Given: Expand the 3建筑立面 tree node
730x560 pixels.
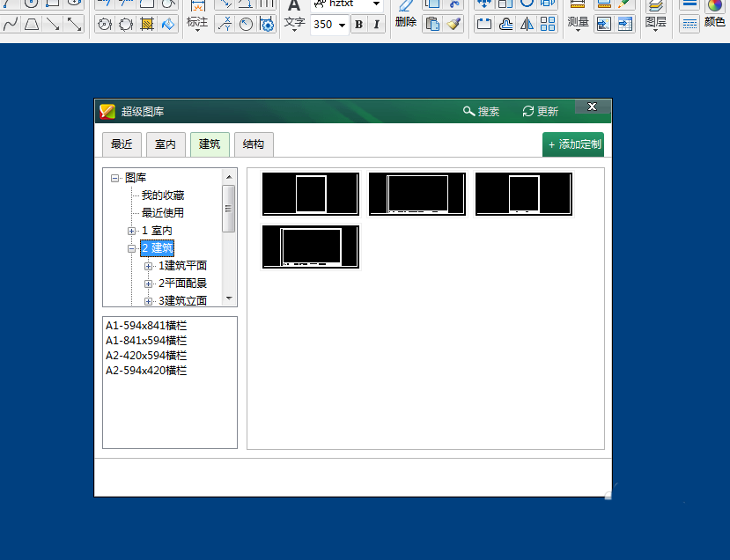Looking at the screenshot, I should click(148, 301).
